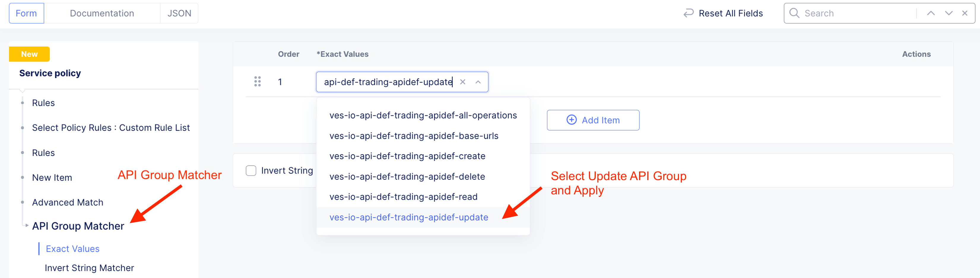
Task: Go to next search result arrow
Action: coord(949,13)
